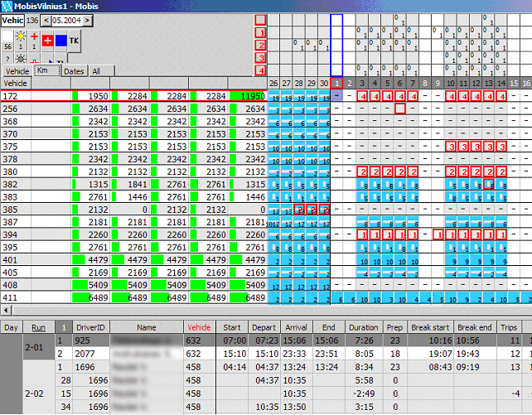The height and width of the screenshot is (415, 532).
Task: Select vehicle row 256
Action: pos(133,109)
